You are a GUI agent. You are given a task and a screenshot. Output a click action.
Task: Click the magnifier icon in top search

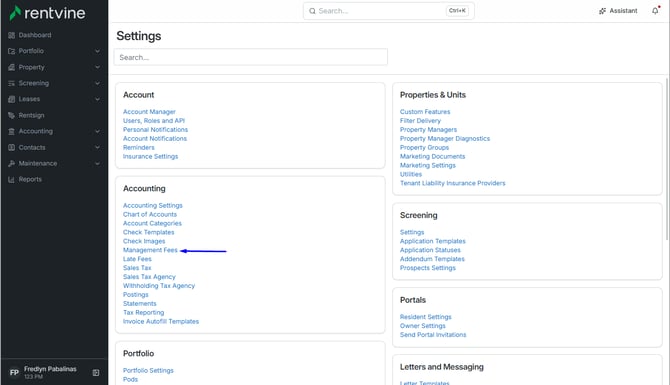tap(312, 11)
